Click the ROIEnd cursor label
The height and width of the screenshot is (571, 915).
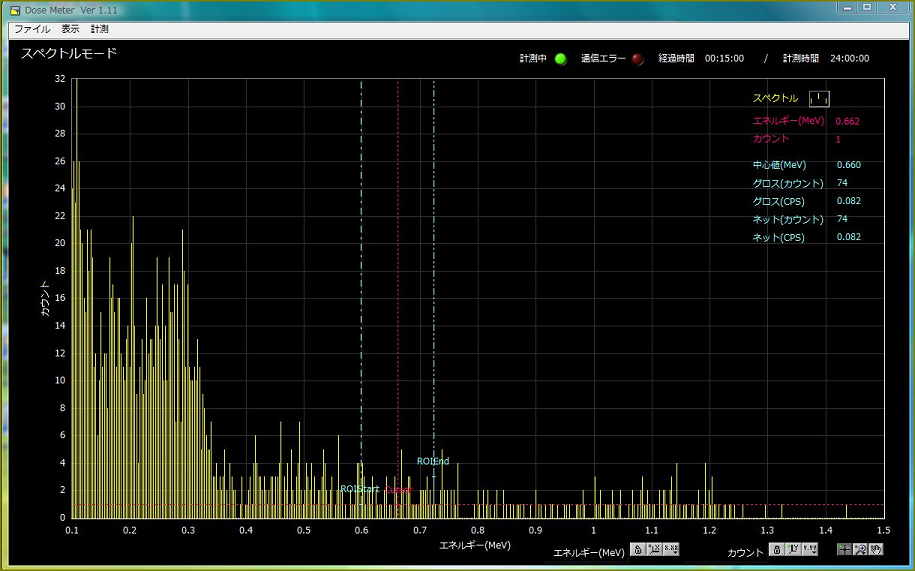click(433, 461)
